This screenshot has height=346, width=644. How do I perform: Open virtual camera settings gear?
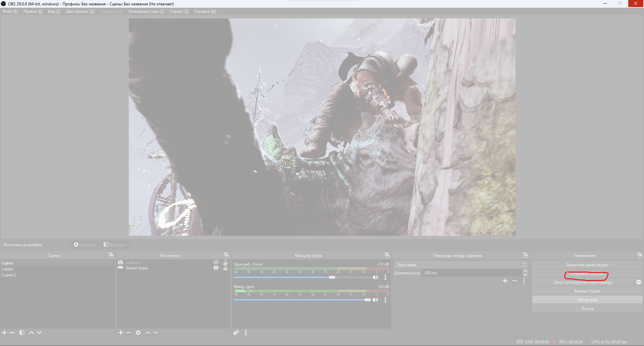[639, 282]
